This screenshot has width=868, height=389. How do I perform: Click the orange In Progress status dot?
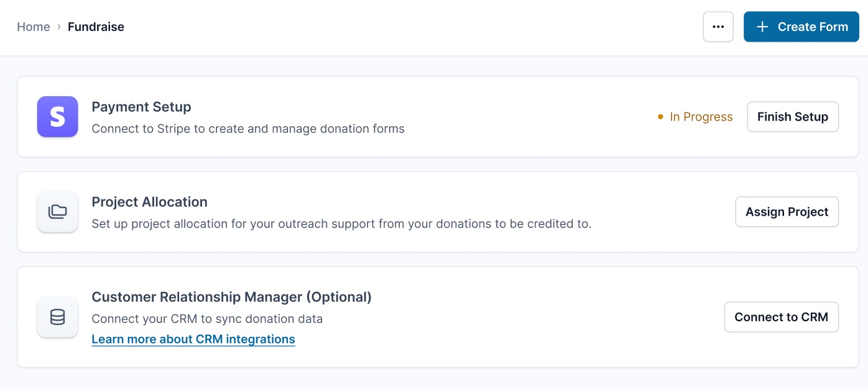click(660, 117)
